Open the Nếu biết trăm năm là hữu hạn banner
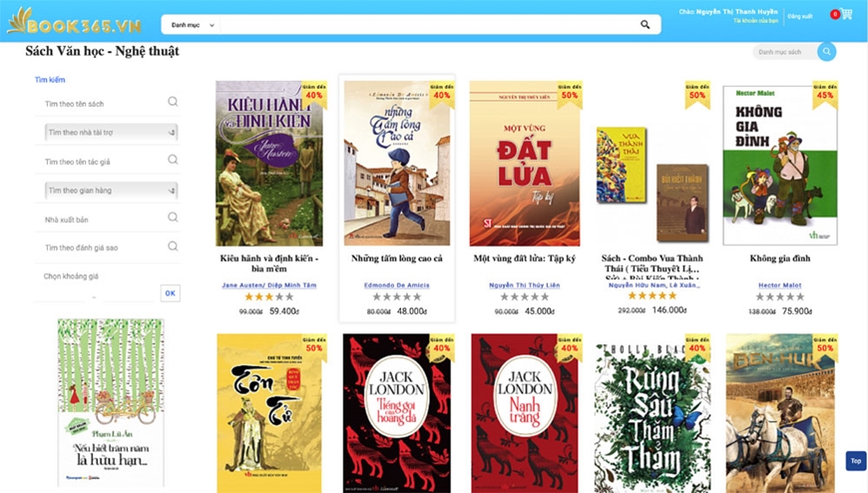The width and height of the screenshot is (868, 493). [x=111, y=403]
